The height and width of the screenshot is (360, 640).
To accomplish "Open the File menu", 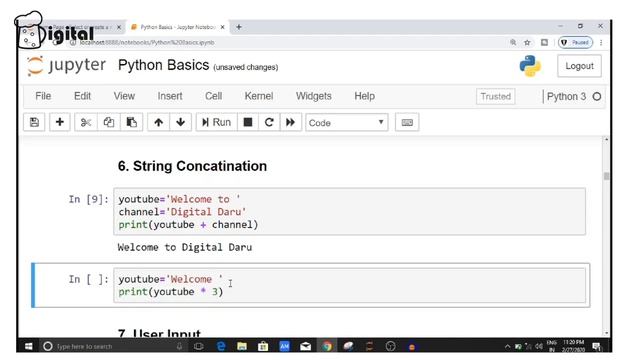I will [43, 96].
